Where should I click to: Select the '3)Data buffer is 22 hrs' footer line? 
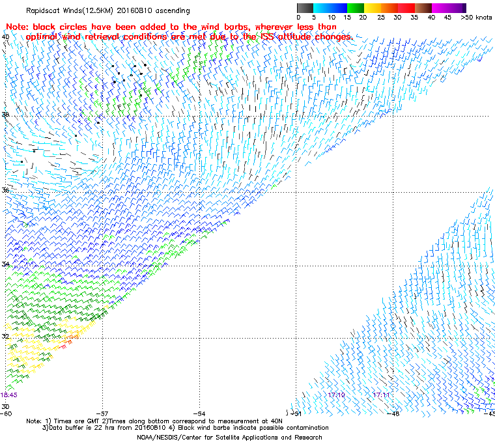(186, 428)
